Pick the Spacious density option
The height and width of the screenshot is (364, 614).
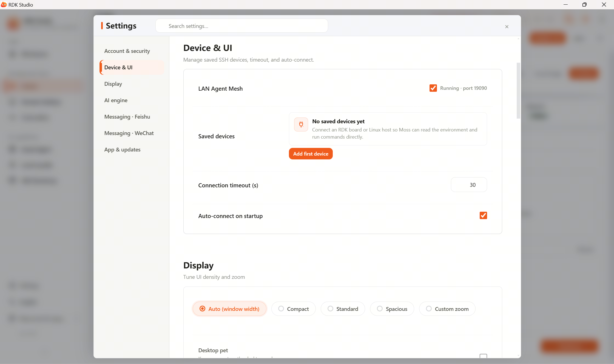(x=392, y=309)
